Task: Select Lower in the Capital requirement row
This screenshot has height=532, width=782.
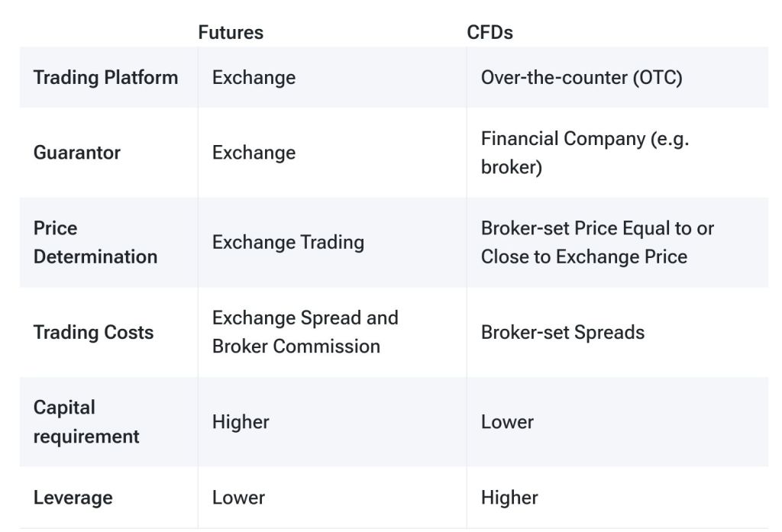Action: click(x=507, y=421)
